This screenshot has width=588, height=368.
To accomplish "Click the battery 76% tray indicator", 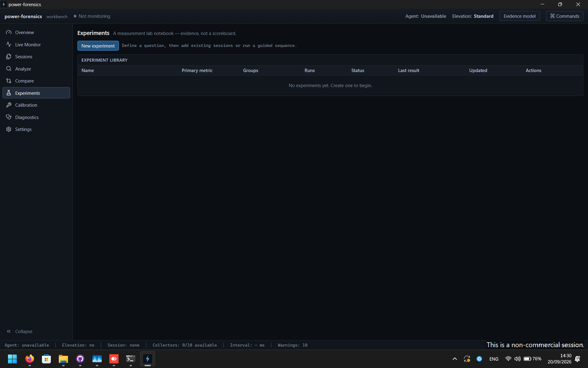I will [x=532, y=359].
